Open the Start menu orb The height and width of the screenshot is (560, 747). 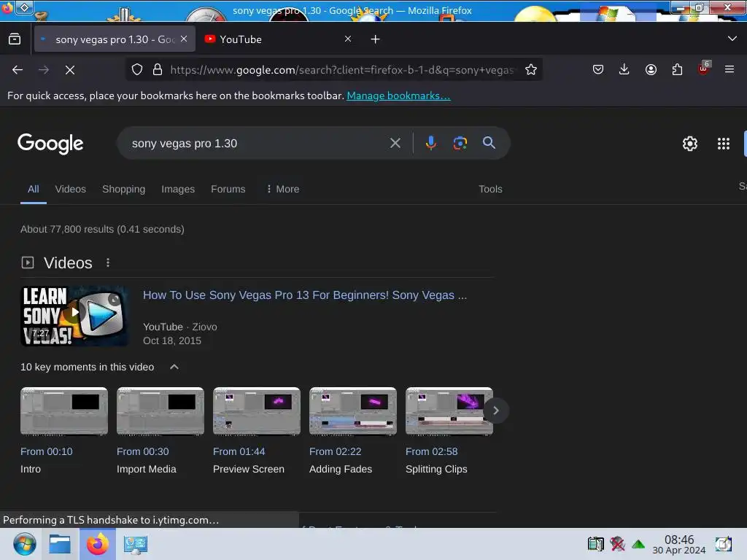coord(24,544)
